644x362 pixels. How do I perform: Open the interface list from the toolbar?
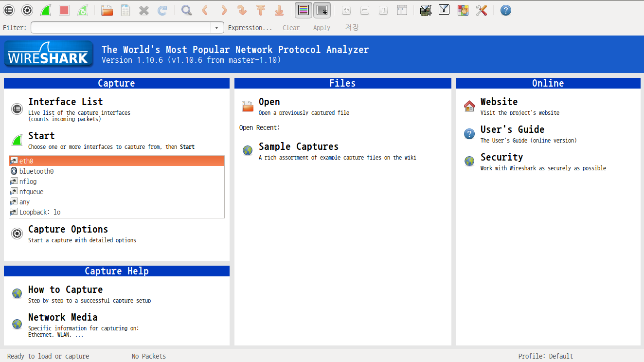click(9, 10)
